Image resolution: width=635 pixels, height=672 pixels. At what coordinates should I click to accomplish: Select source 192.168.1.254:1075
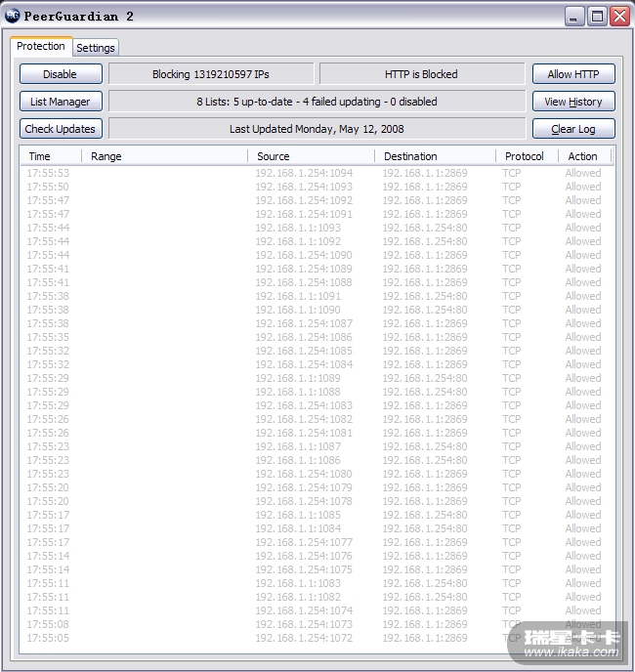click(x=304, y=570)
